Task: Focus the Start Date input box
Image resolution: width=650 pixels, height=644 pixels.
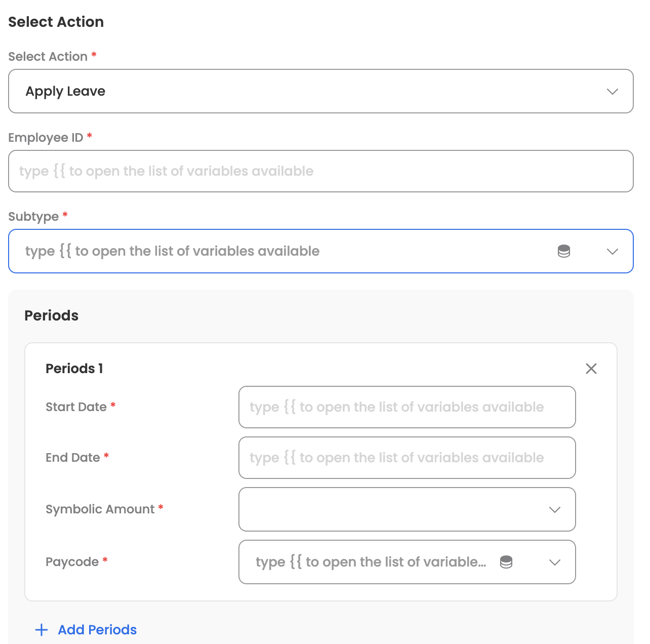Action: (x=407, y=407)
